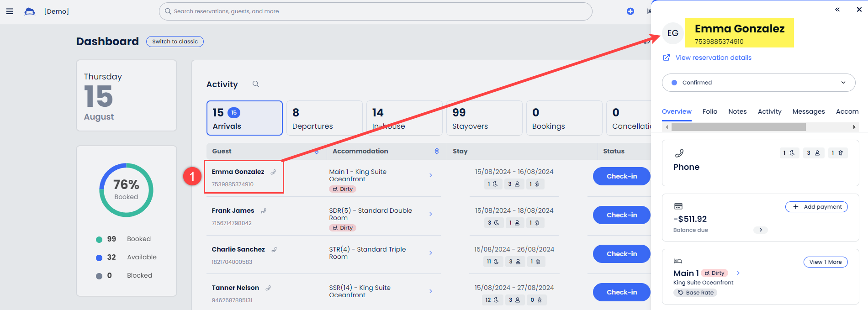Expand Frank James accommodation chevron

(430, 214)
